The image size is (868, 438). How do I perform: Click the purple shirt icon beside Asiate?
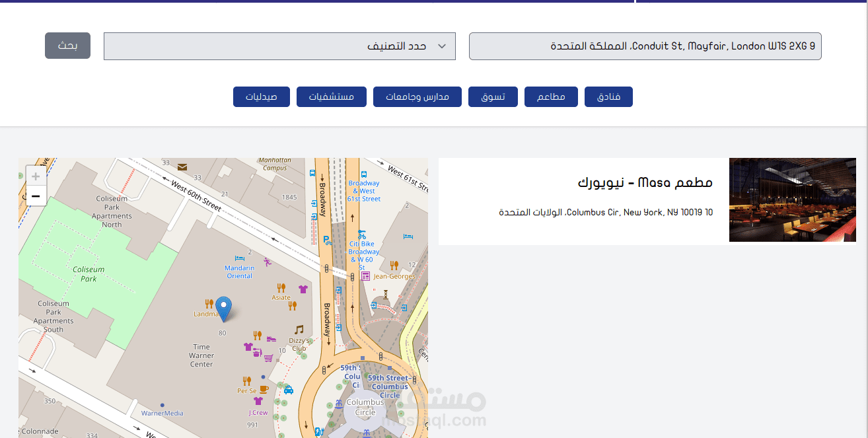303,289
